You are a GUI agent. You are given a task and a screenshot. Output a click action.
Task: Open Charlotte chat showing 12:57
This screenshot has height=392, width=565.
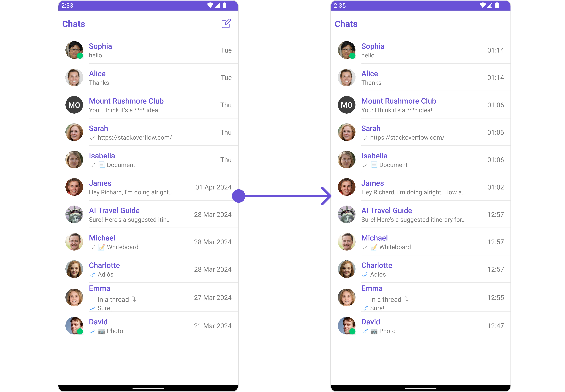click(x=421, y=269)
